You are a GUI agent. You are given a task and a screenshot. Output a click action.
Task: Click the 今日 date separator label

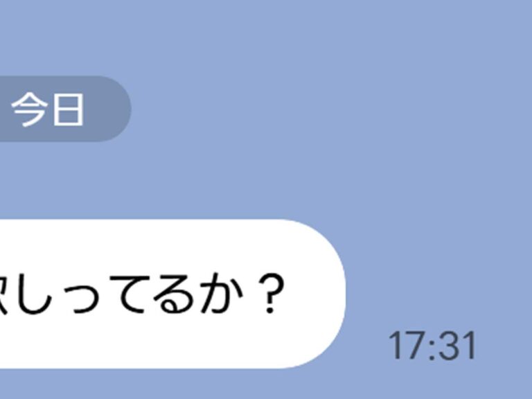click(x=48, y=109)
